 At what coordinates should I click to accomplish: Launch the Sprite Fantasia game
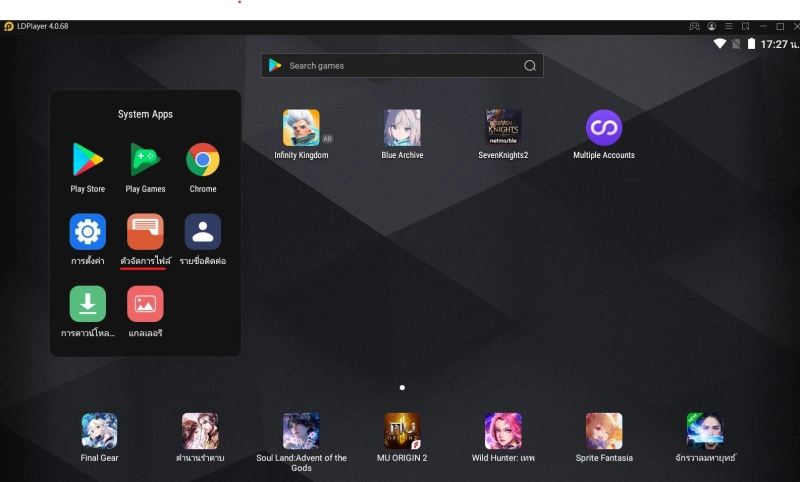pyautogui.click(x=604, y=431)
